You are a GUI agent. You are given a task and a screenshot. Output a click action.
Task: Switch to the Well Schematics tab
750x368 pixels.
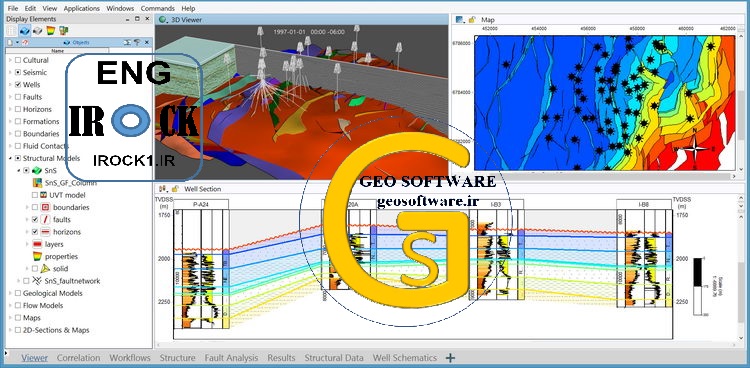click(x=405, y=357)
